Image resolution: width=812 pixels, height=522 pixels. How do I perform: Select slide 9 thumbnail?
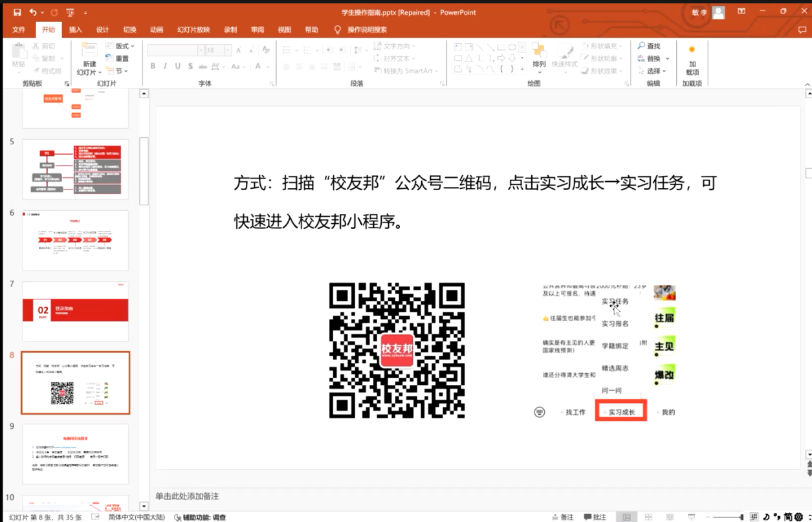point(76,454)
